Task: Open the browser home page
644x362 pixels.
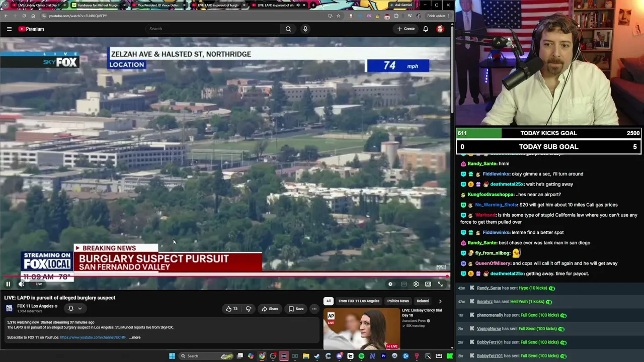Action: click(33, 16)
